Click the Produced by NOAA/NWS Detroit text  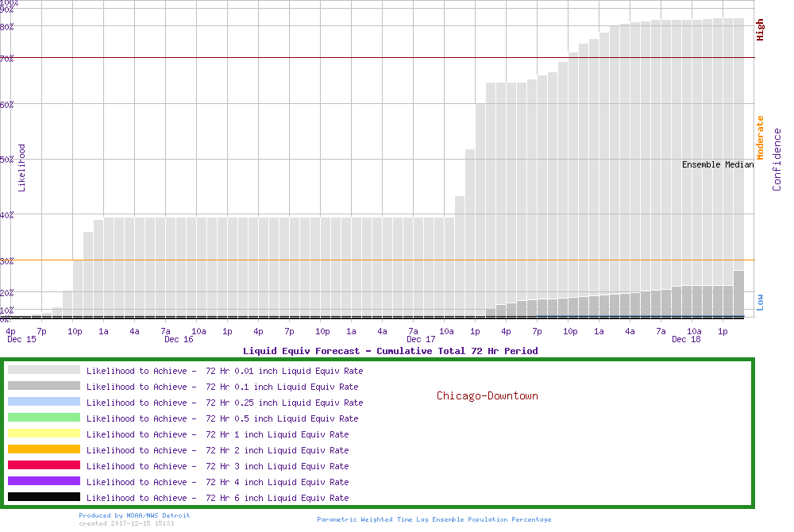point(134,515)
